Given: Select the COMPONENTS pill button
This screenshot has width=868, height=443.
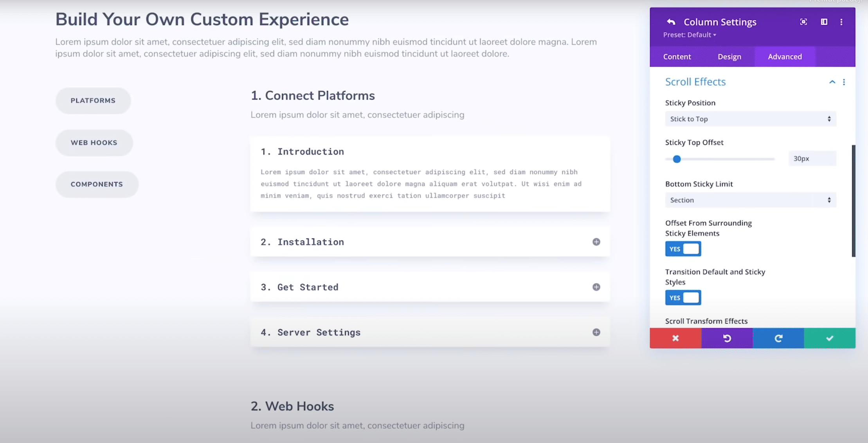Looking at the screenshot, I should pyautogui.click(x=97, y=184).
